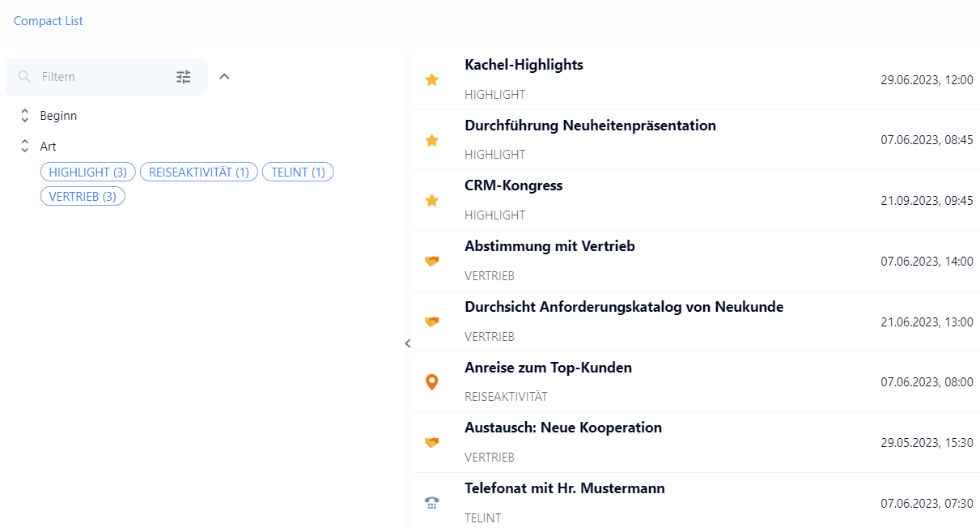Collapse the left filter panel with the splitter arrow
Viewport: 980px width, 528px height.
tap(408, 343)
